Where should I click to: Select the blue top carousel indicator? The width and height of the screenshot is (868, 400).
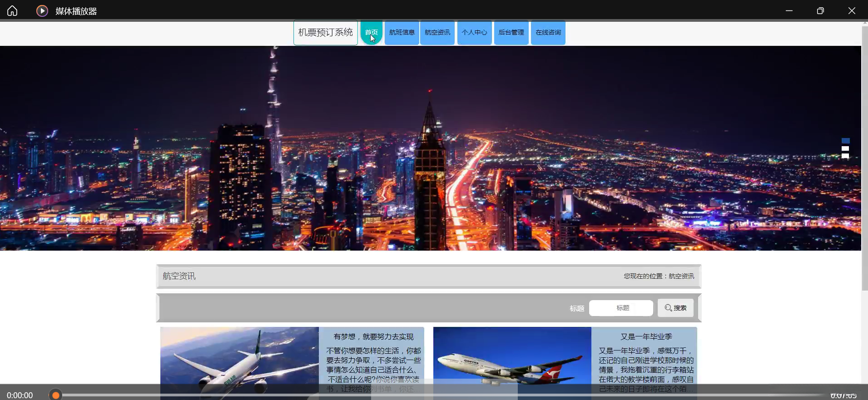click(845, 141)
